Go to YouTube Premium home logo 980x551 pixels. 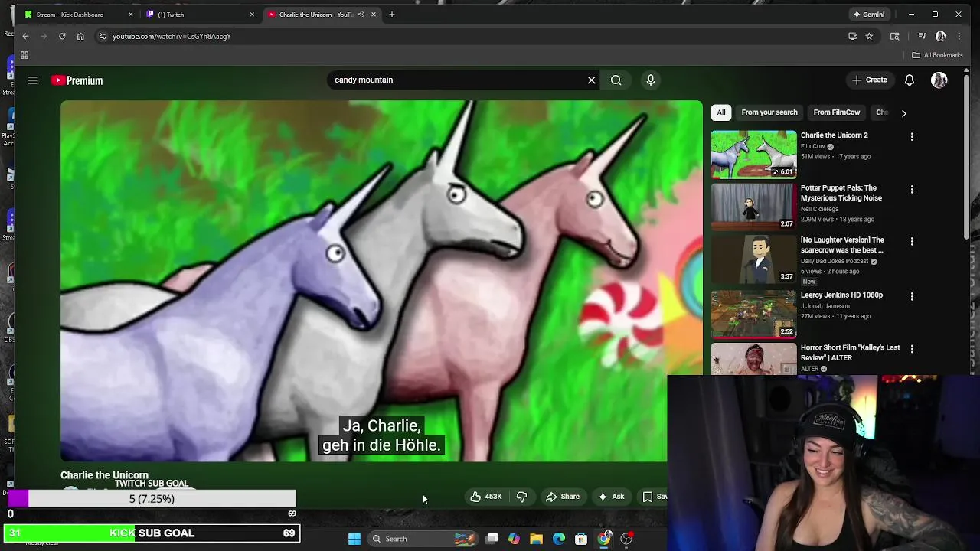coord(77,80)
